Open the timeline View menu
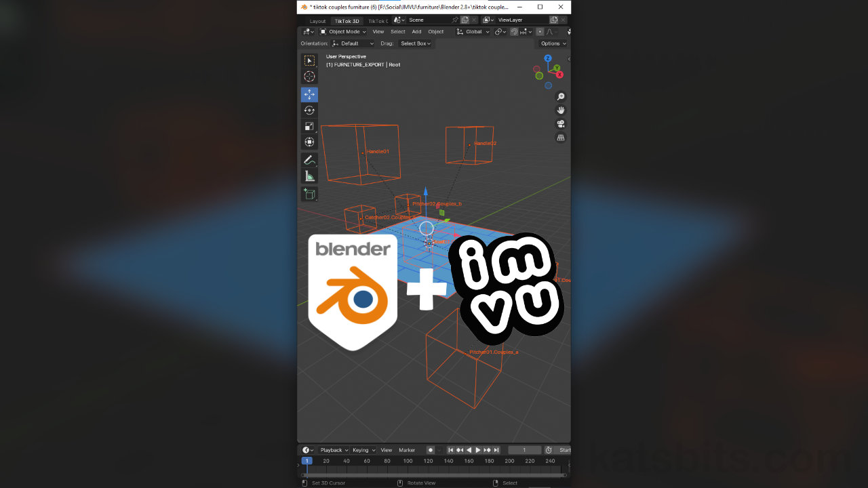This screenshot has height=488, width=868. click(386, 450)
